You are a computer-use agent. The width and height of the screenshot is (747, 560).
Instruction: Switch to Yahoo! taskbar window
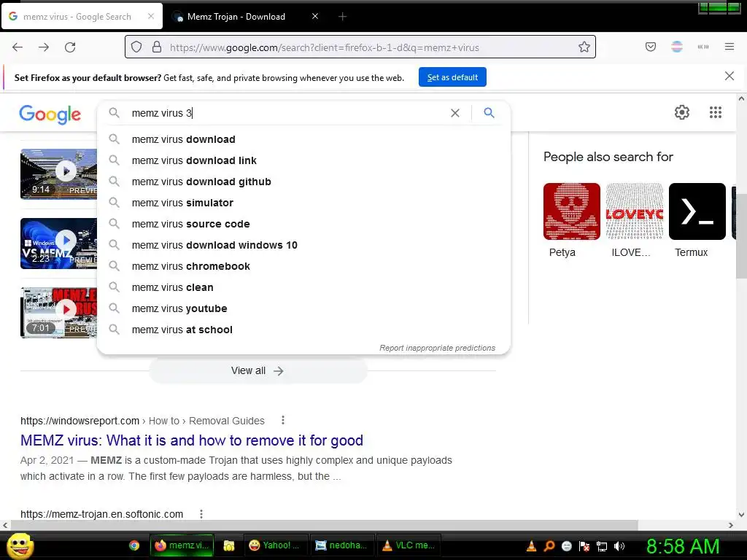[276, 545]
